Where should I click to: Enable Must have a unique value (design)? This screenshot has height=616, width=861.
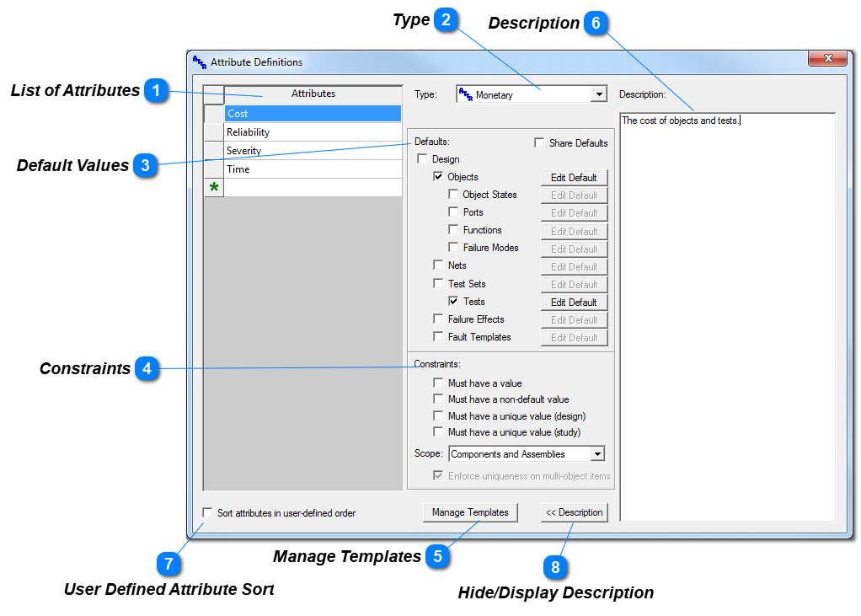(x=438, y=415)
